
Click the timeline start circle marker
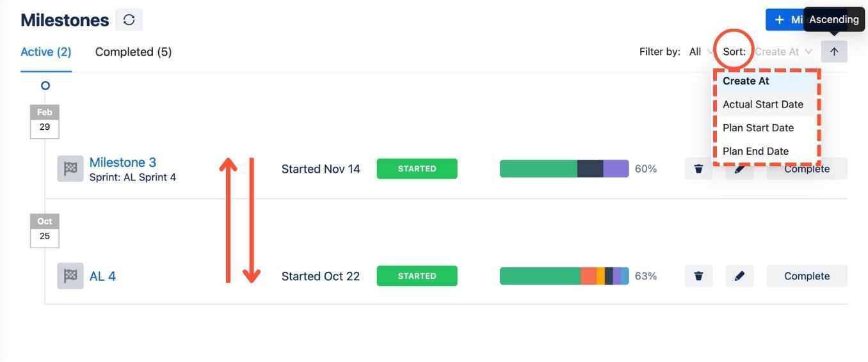click(45, 85)
